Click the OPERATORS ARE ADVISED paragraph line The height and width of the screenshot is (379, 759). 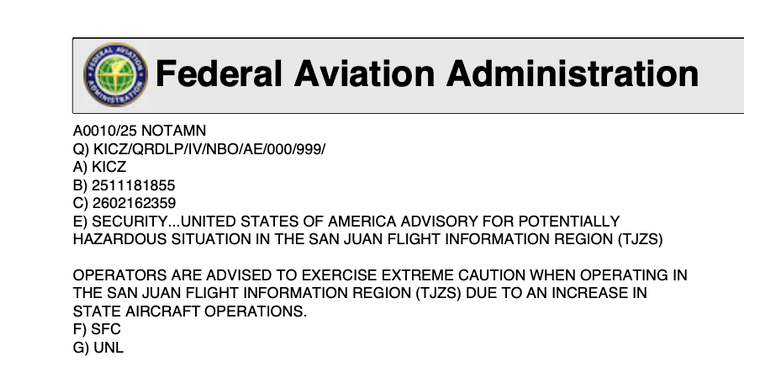(x=380, y=275)
